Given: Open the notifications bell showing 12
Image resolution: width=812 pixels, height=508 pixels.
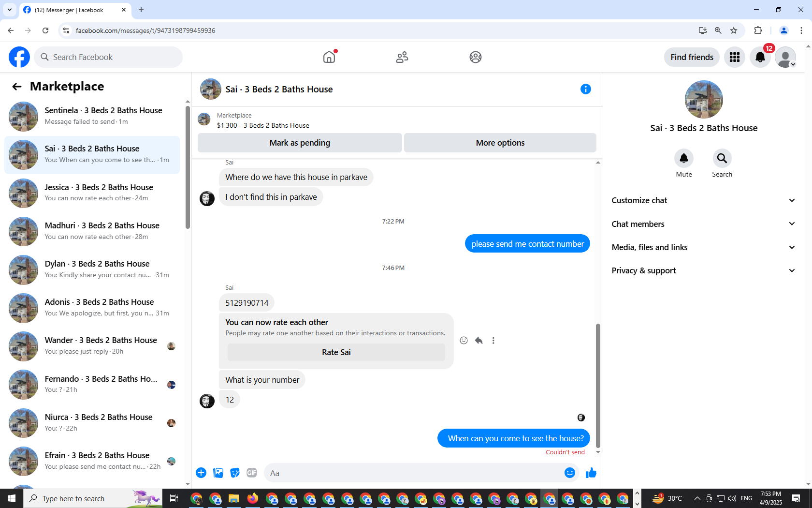Looking at the screenshot, I should pyautogui.click(x=760, y=57).
